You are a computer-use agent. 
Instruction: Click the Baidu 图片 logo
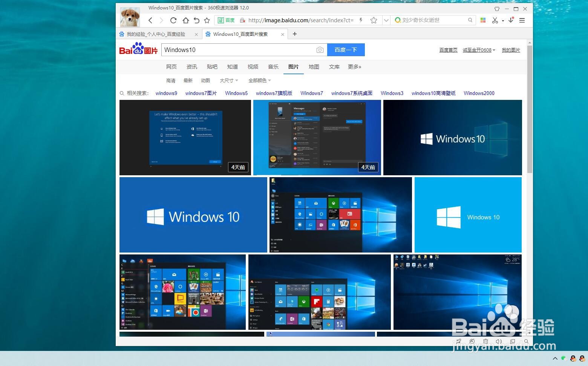(138, 49)
